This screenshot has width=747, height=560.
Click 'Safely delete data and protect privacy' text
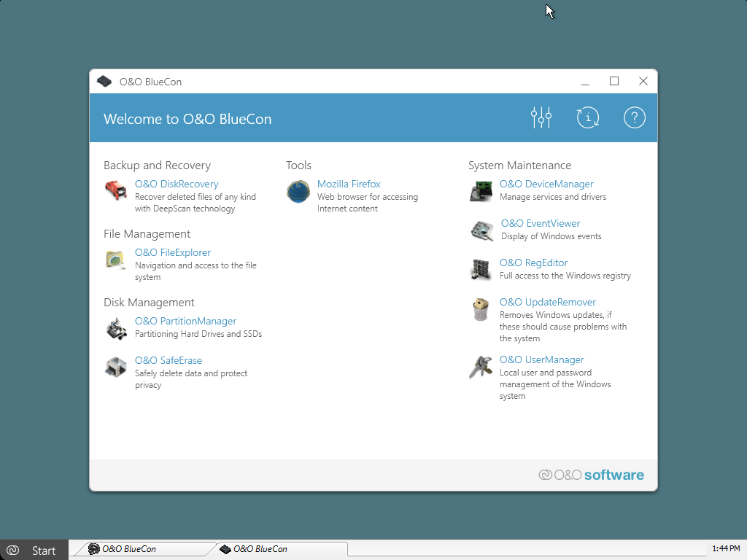tap(191, 379)
